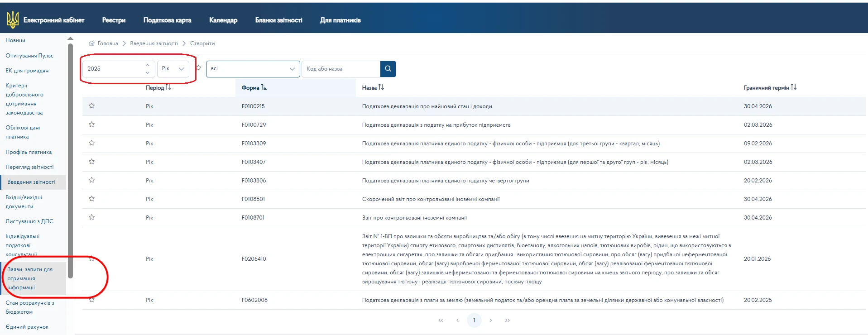This screenshot has height=335, width=868.
Task: Sort table by Період column arrows
Action: [x=168, y=87]
